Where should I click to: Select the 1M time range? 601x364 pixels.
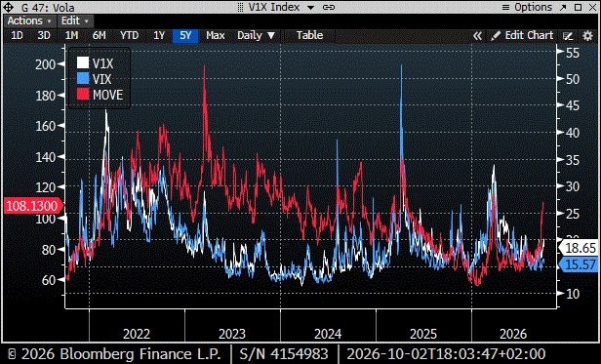pyautogui.click(x=71, y=36)
